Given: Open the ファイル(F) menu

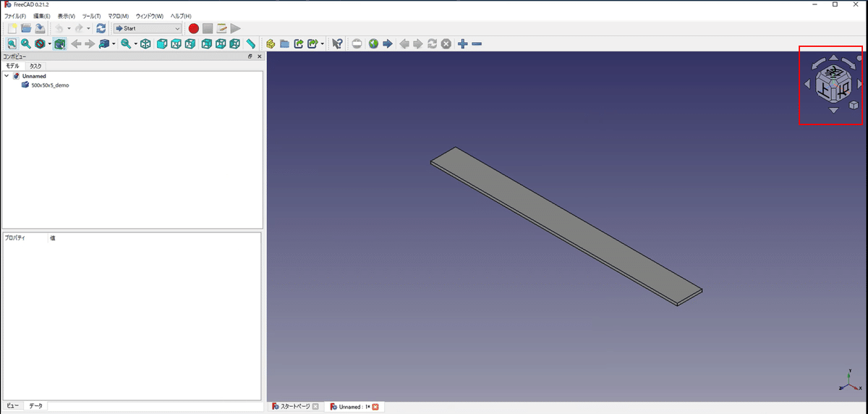Looking at the screenshot, I should pyautogui.click(x=15, y=16).
